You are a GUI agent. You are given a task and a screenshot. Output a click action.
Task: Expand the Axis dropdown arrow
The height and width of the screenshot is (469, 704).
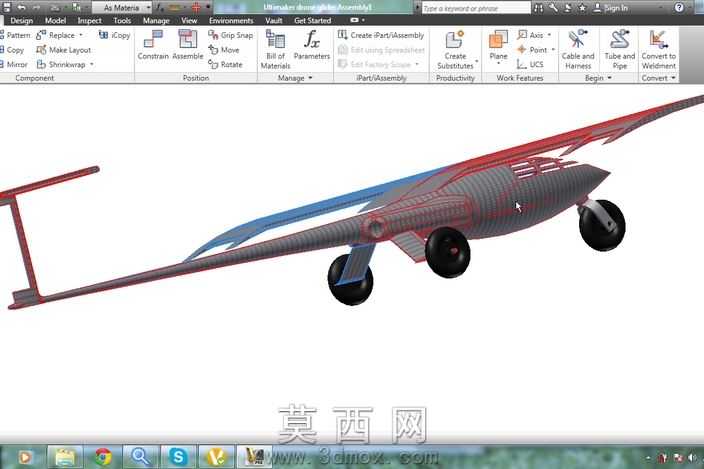pyautogui.click(x=549, y=35)
